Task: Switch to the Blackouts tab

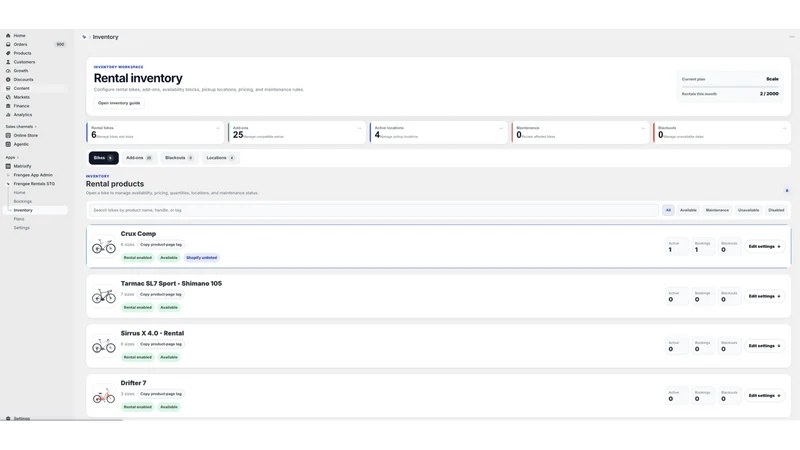Action: (x=179, y=158)
